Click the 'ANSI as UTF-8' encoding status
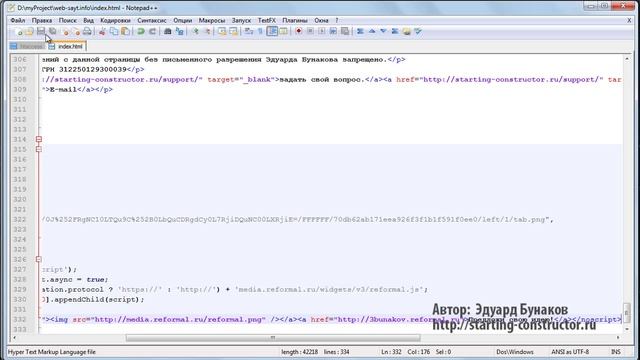The width and height of the screenshot is (640, 360). (570, 352)
